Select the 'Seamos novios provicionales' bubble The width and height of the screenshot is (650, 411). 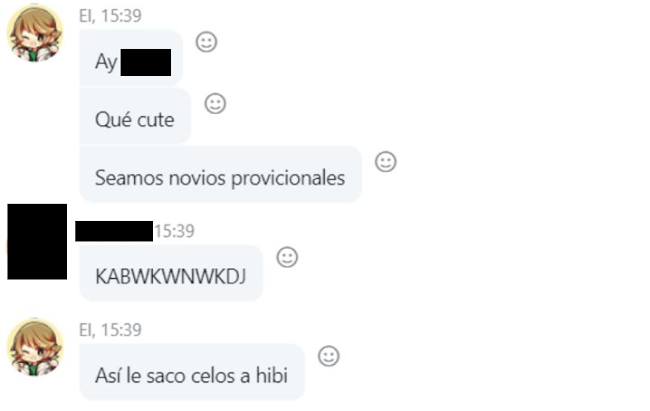(x=221, y=174)
